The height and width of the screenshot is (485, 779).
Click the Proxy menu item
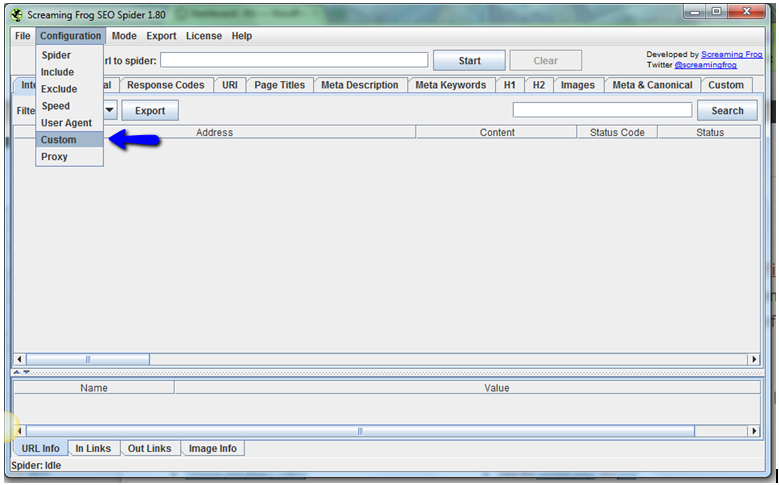coord(54,157)
